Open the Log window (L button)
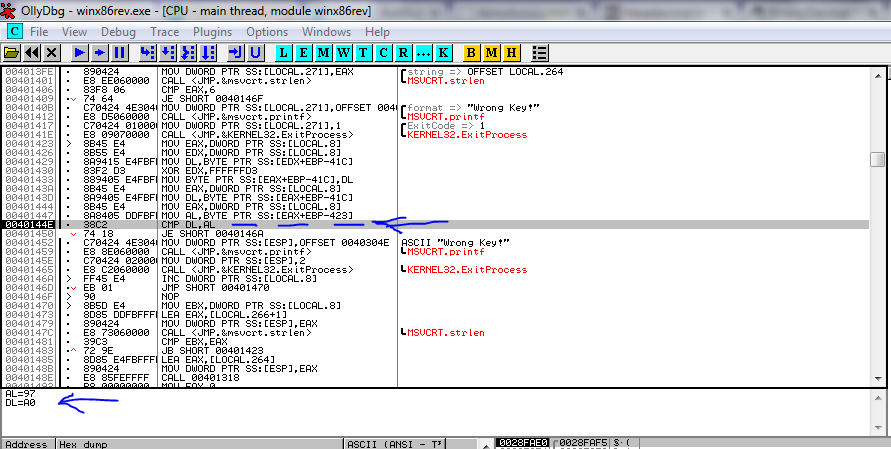 coord(284,53)
